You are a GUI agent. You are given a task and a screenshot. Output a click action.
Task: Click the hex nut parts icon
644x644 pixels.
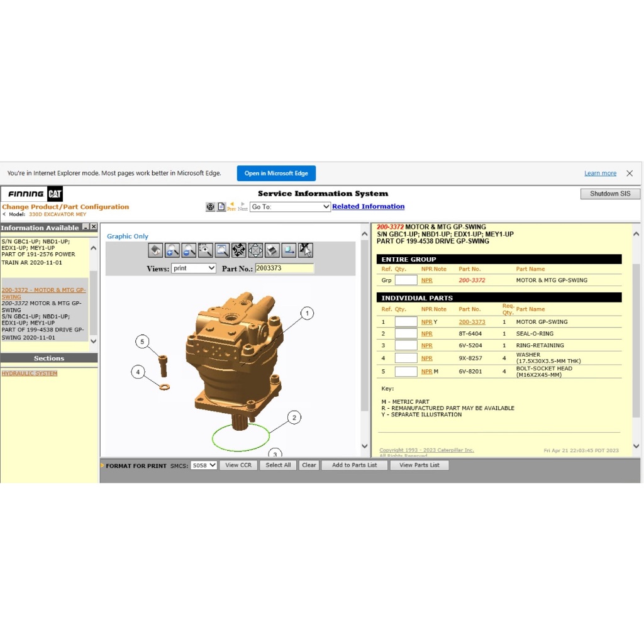pos(210,206)
